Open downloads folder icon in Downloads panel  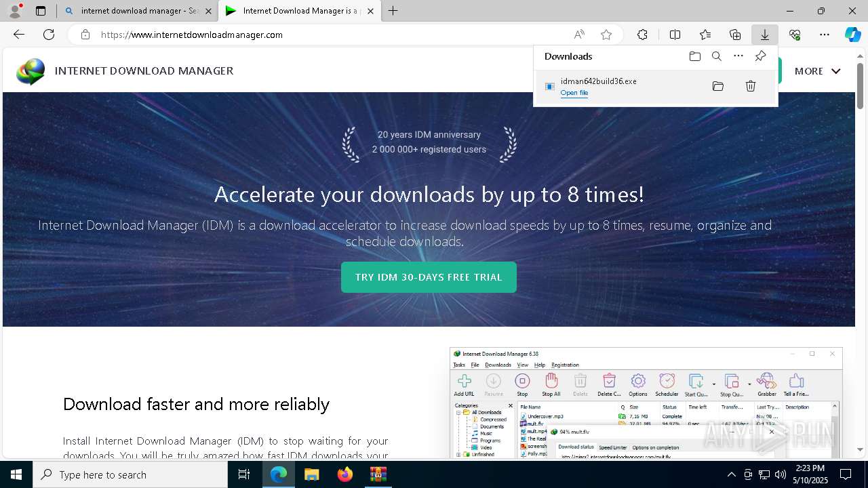[x=694, y=56]
